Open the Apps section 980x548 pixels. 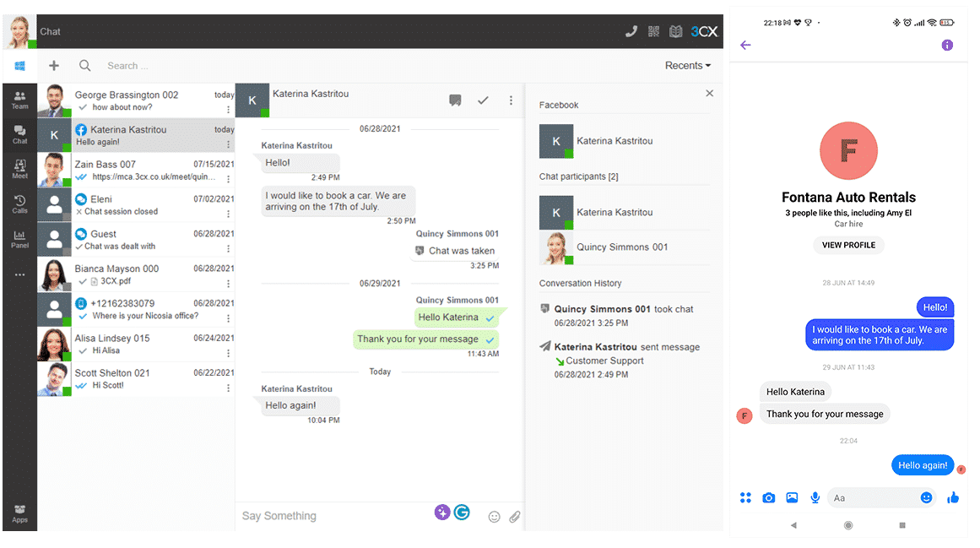(x=19, y=508)
